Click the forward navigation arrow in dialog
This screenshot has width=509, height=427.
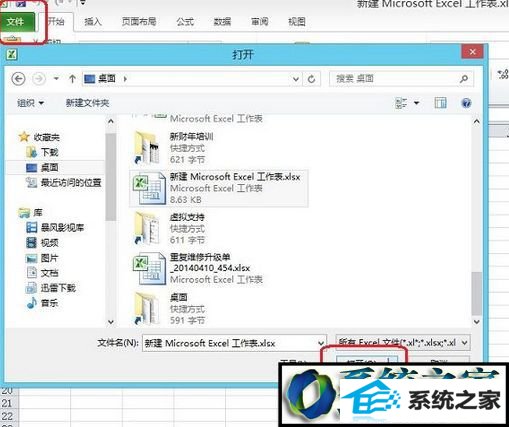39,79
